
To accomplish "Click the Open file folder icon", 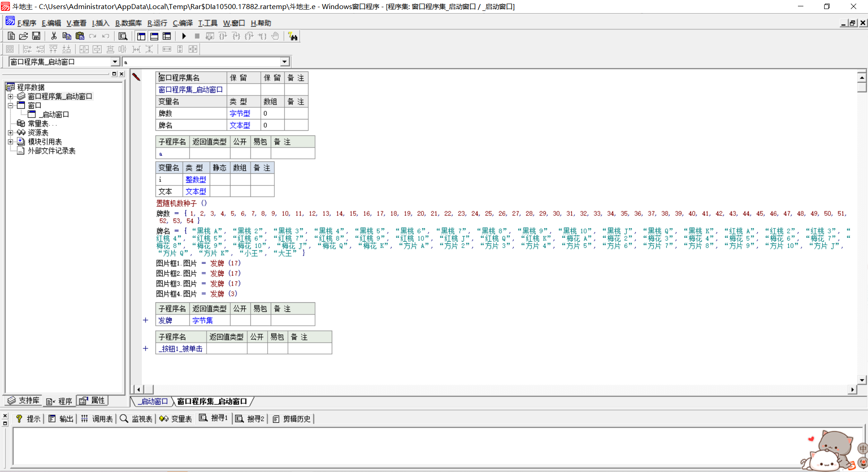I will click(24, 36).
